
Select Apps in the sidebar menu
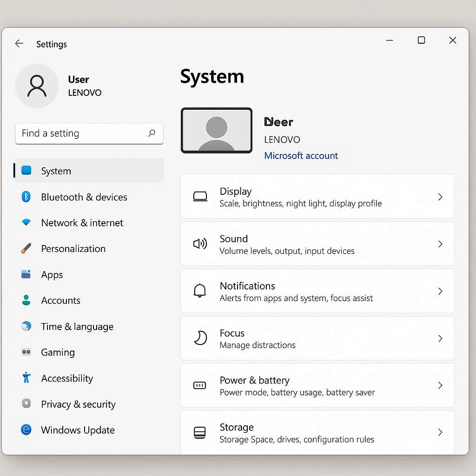pos(52,275)
